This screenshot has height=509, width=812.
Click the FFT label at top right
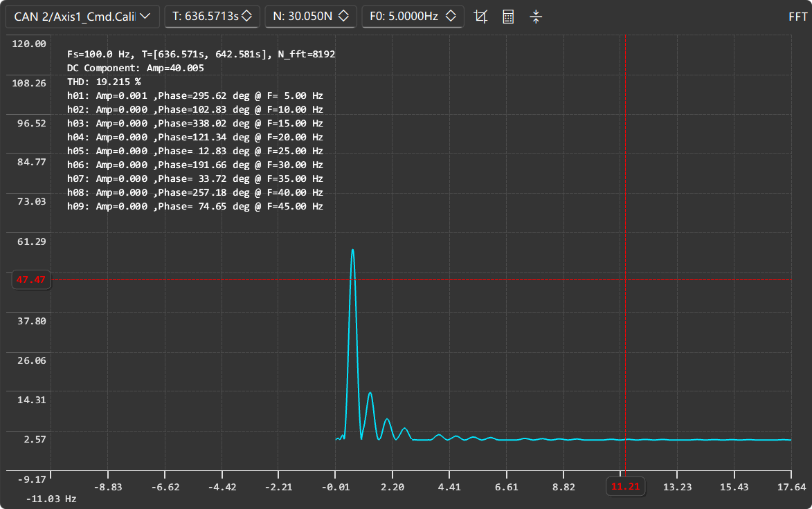pos(797,17)
